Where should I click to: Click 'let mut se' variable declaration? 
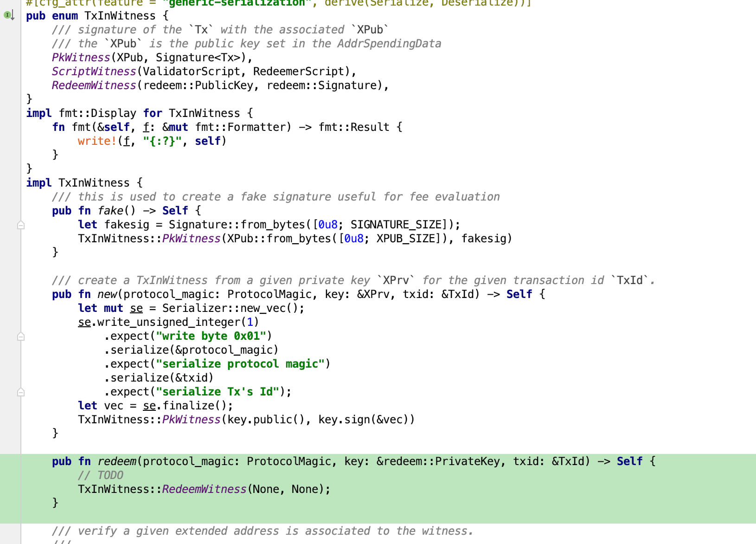click(x=110, y=308)
